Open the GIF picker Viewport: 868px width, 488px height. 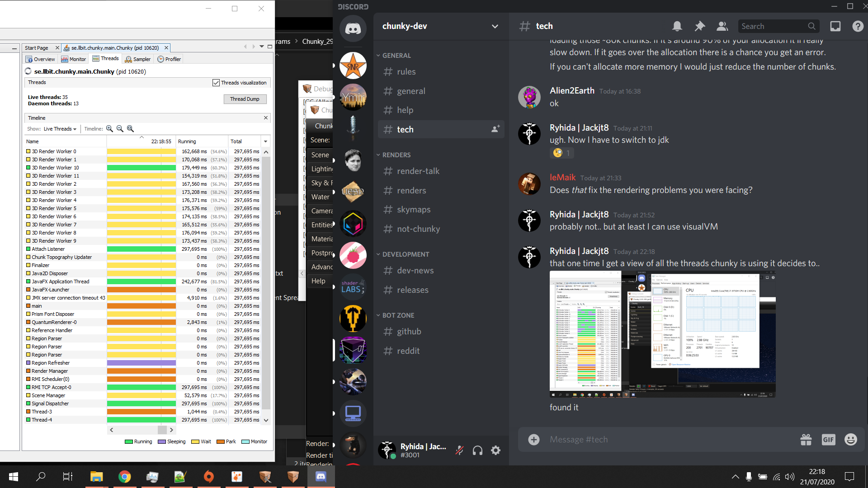point(829,439)
